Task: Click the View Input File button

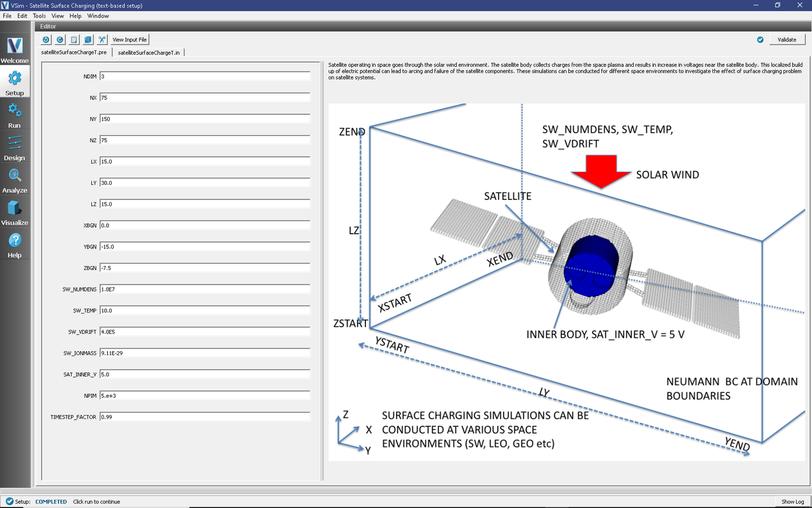Action: pyautogui.click(x=129, y=39)
